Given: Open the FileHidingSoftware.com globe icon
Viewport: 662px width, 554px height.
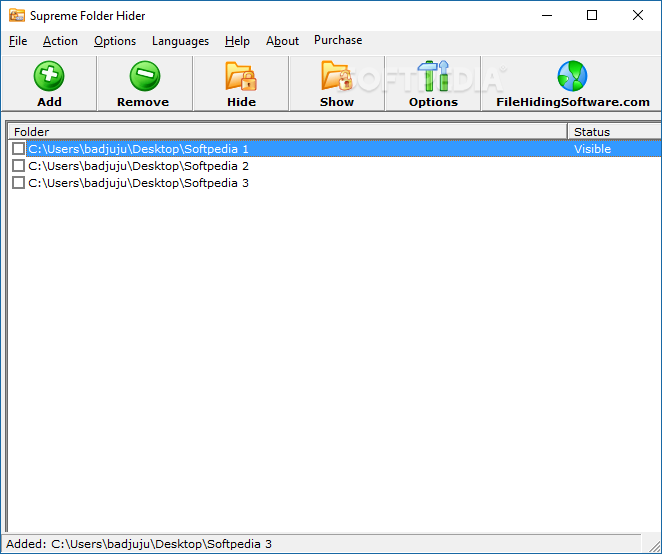Looking at the screenshot, I should [572, 76].
